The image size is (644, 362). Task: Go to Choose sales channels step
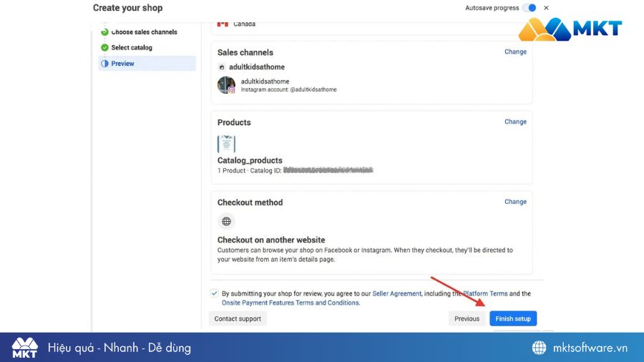pos(144,32)
